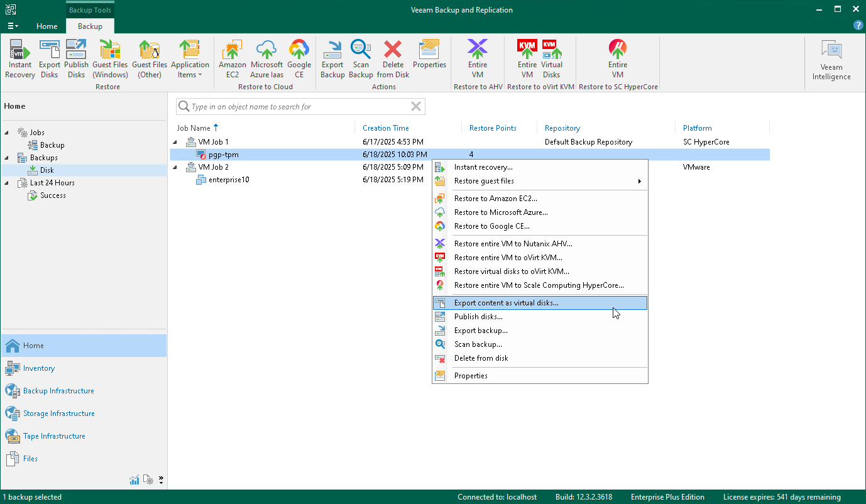Open the Help question mark button
The height and width of the screenshot is (504, 866).
858,25
